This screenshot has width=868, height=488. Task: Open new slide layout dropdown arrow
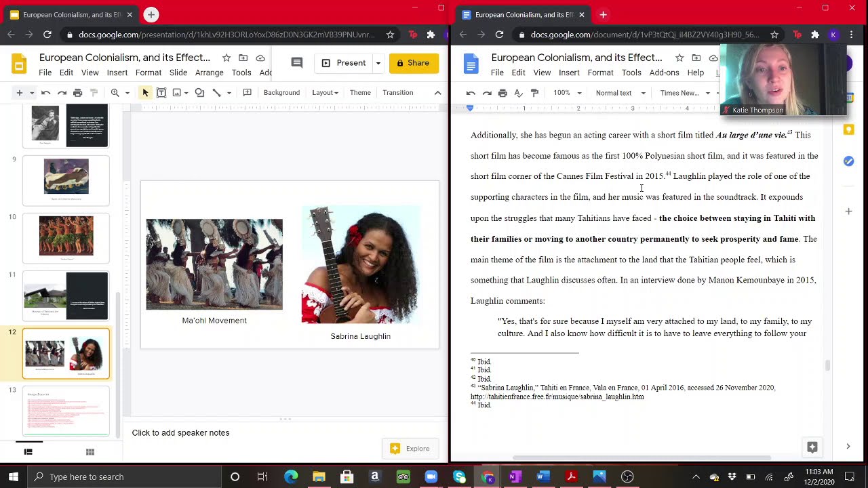pos(31,93)
